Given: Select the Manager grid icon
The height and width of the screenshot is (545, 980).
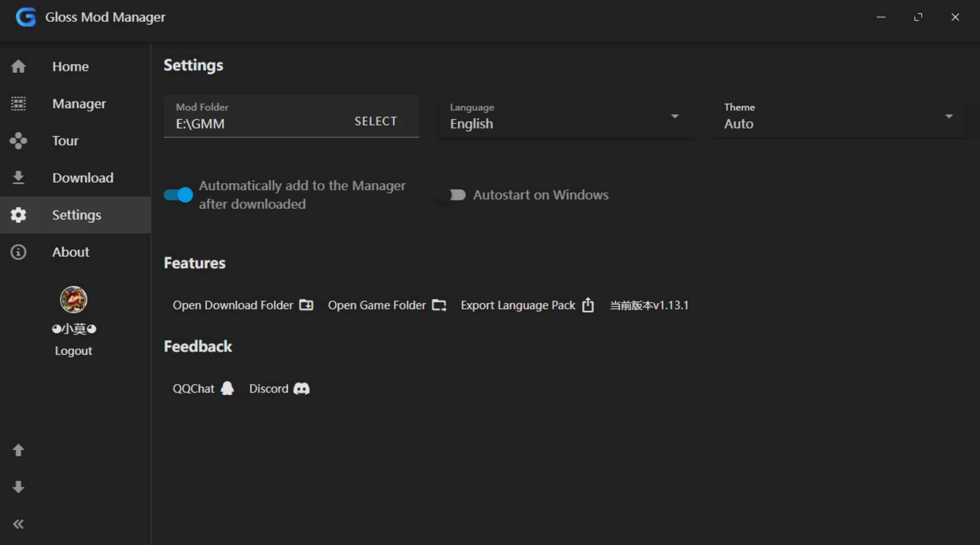Looking at the screenshot, I should (18, 104).
